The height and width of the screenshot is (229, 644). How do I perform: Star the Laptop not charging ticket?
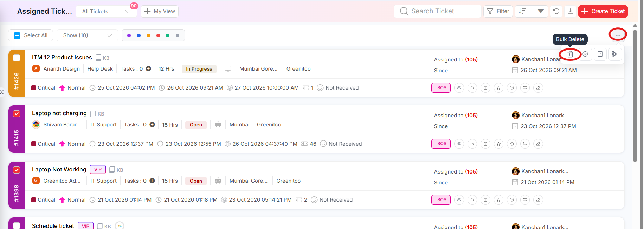[x=498, y=144]
